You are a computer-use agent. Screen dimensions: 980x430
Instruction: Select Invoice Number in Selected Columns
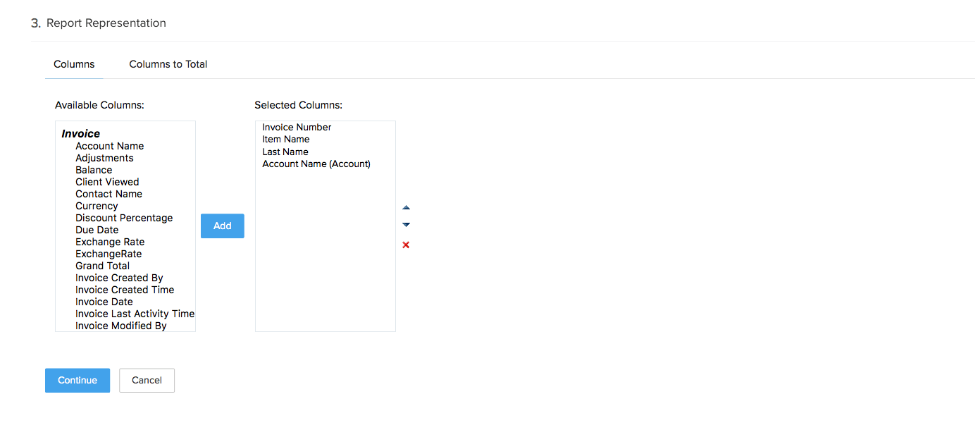pos(296,127)
